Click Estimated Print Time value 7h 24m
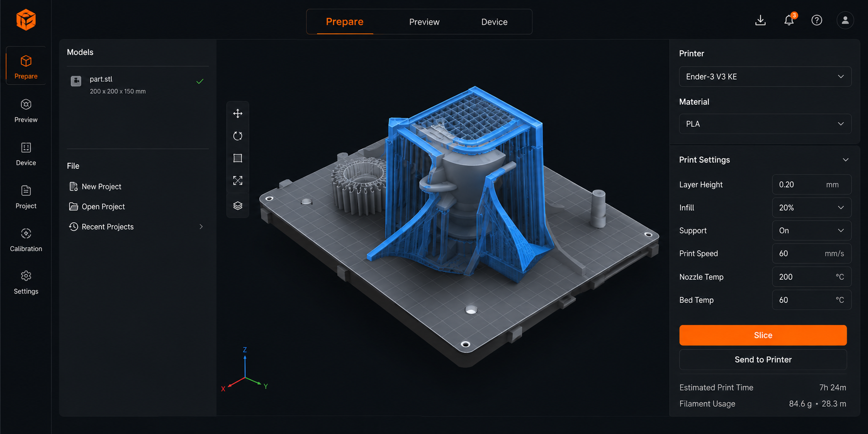Viewport: 868px width, 434px height. [x=832, y=388]
